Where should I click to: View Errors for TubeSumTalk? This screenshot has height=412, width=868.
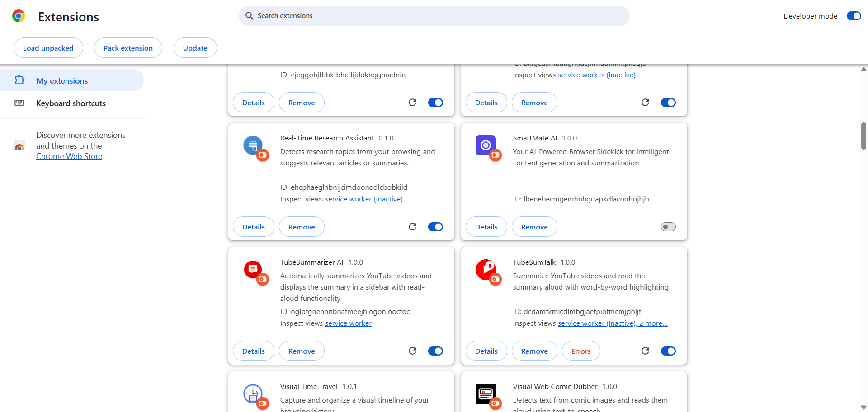581,351
